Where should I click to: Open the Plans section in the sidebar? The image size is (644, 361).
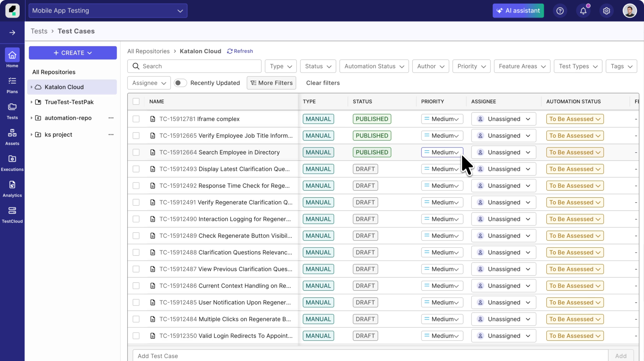[12, 85]
